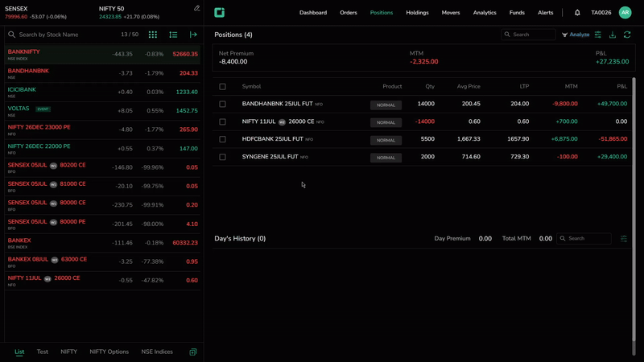The height and width of the screenshot is (362, 644).
Task: Click the SENSEX index ticker
Action: point(35,13)
